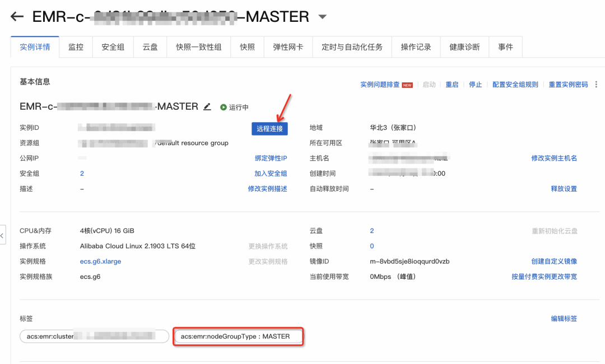
Task: Select the 快照 tab
Action: click(x=248, y=47)
